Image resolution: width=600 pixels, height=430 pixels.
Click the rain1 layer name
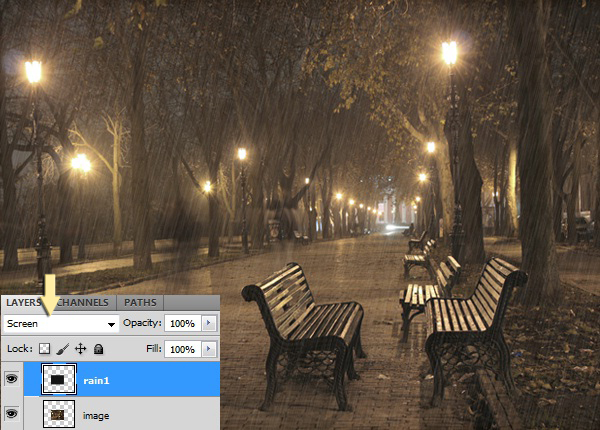coord(96,380)
